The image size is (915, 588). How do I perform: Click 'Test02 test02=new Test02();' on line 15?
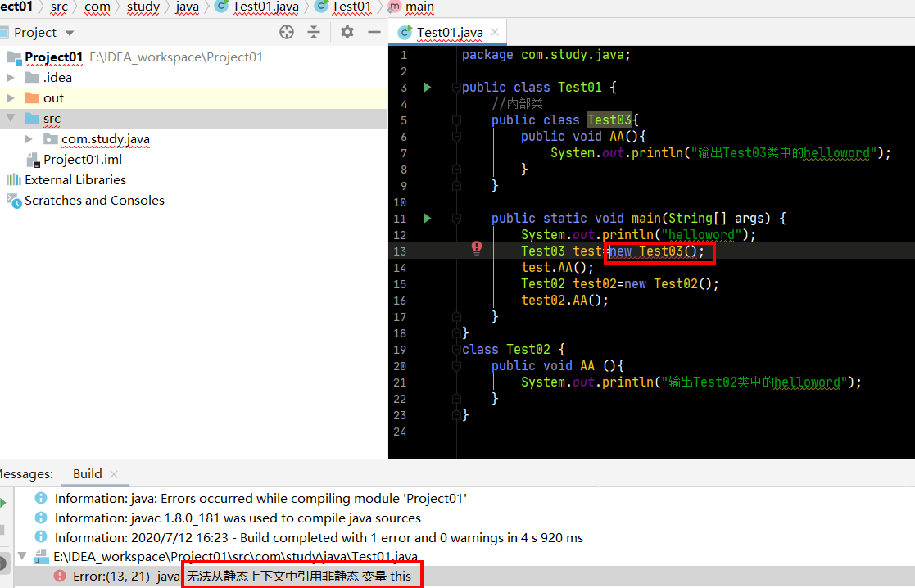[x=620, y=284]
